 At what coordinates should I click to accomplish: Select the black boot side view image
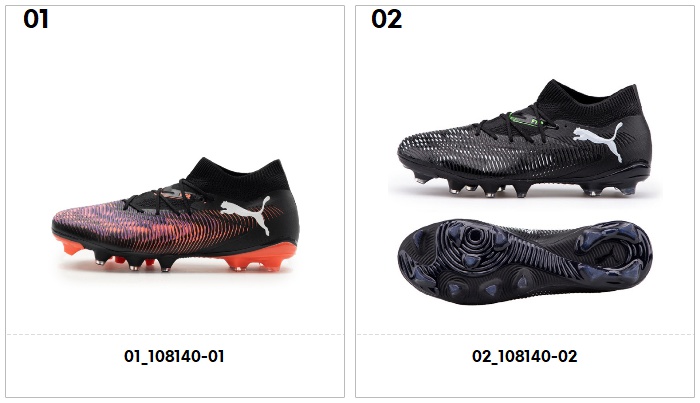coord(525,138)
